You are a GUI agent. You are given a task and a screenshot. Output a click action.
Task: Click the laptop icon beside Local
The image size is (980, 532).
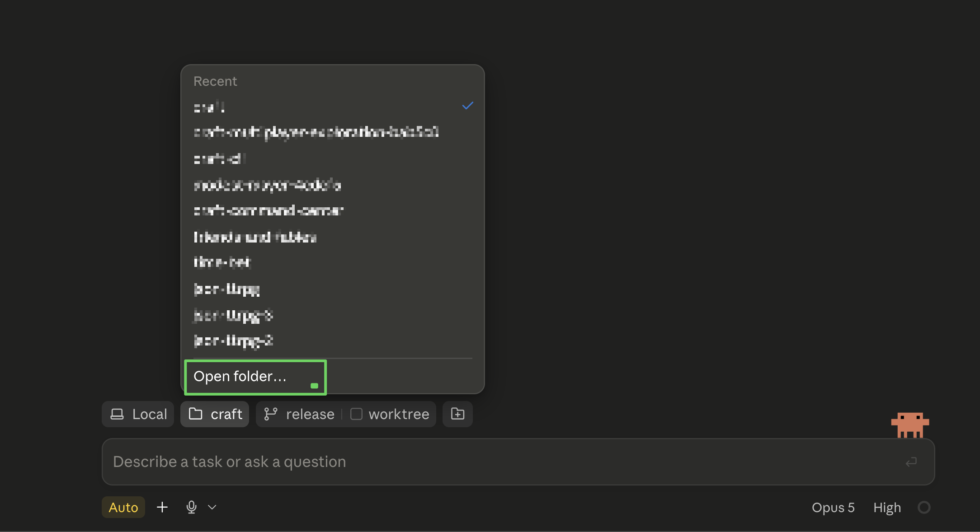[x=117, y=414]
